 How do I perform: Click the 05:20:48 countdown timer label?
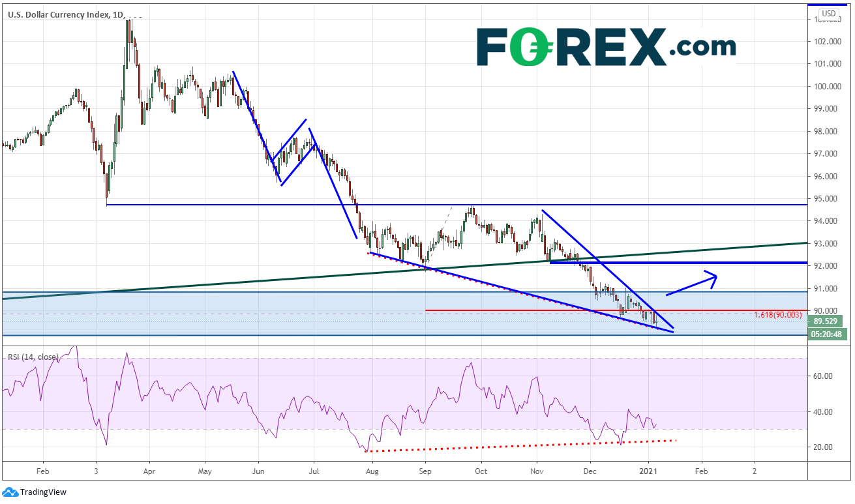826,334
